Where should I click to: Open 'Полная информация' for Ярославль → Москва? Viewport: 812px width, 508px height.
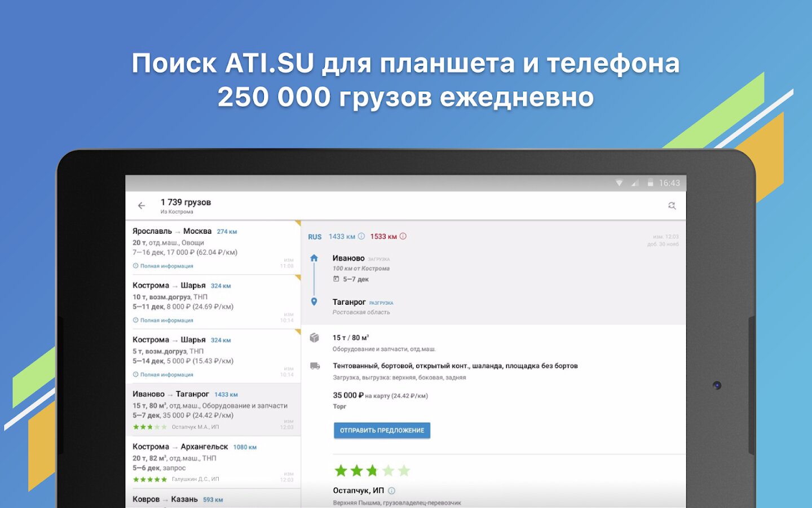(x=163, y=266)
